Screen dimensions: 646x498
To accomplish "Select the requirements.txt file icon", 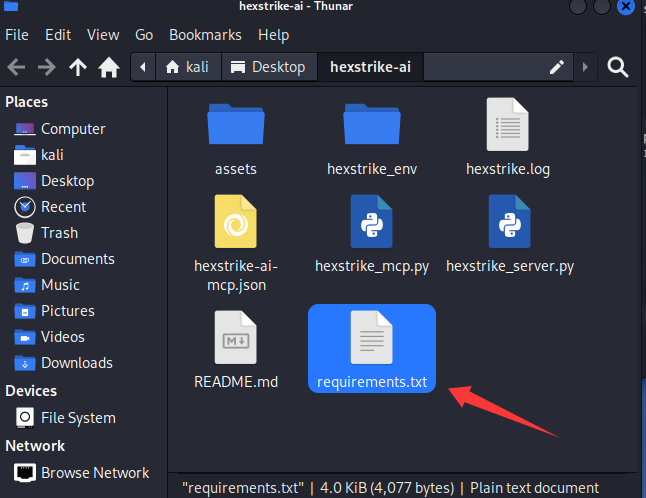I will 372,337.
